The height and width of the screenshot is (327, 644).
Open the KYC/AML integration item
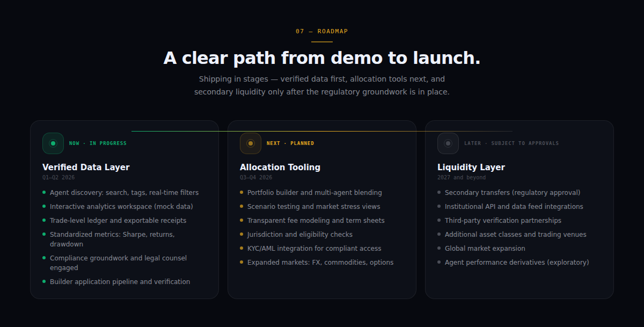tap(313, 248)
